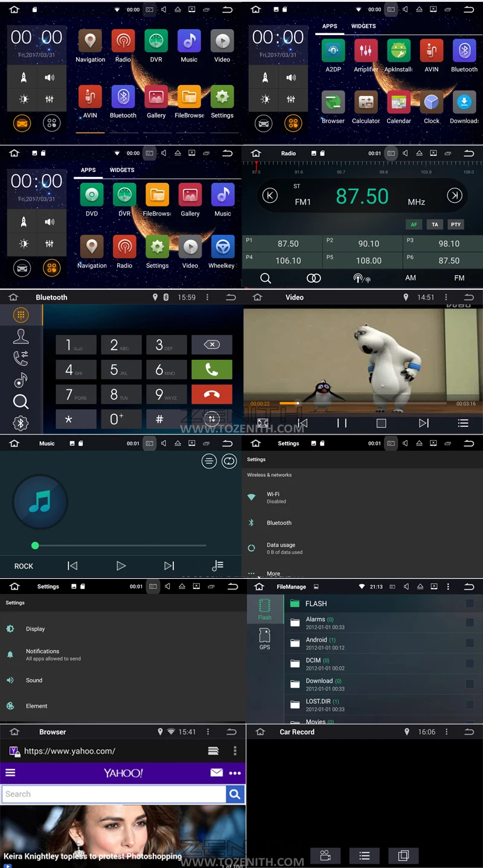Toggle repeat mode in Music player

(229, 461)
